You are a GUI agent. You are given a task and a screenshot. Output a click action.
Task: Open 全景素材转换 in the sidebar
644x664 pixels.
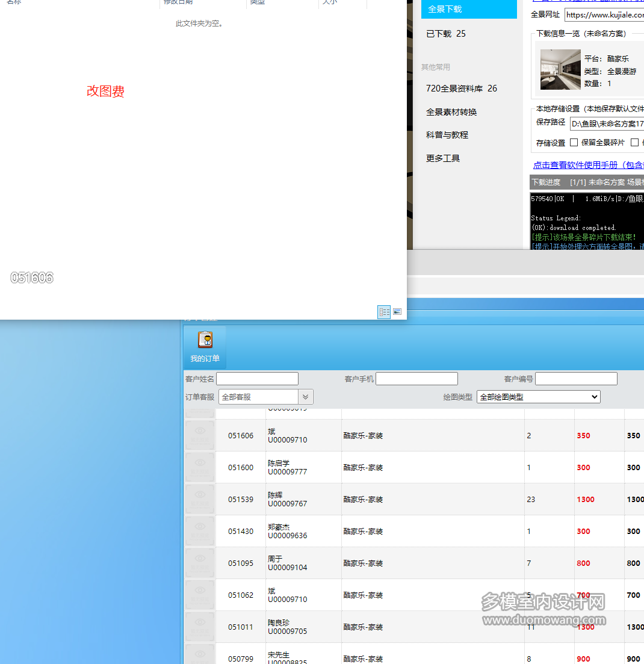pos(451,112)
